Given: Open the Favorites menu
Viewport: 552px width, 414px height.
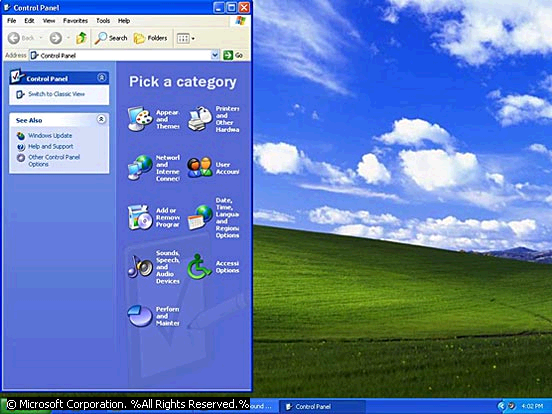Looking at the screenshot, I should [75, 21].
